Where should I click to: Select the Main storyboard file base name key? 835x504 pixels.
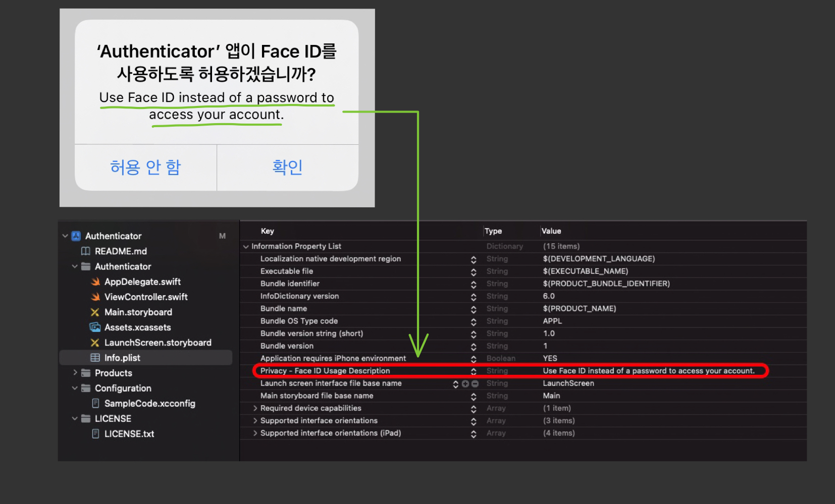tap(317, 396)
